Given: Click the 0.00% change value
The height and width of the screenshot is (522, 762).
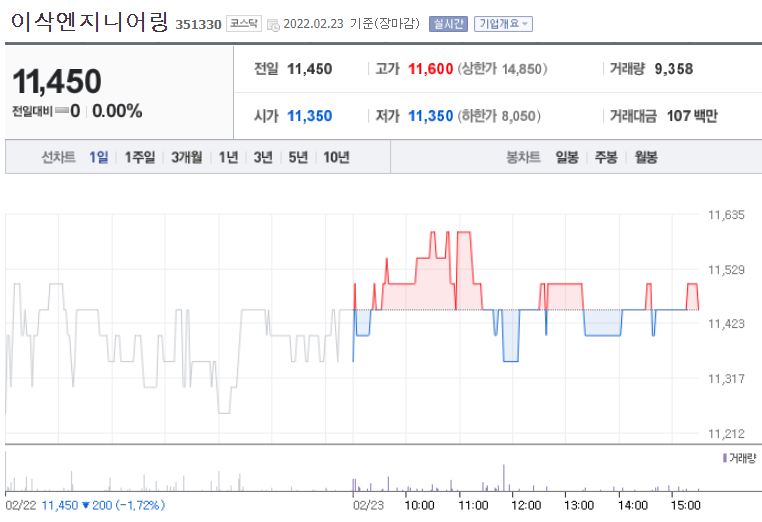Looking at the screenshot, I should (x=117, y=111).
